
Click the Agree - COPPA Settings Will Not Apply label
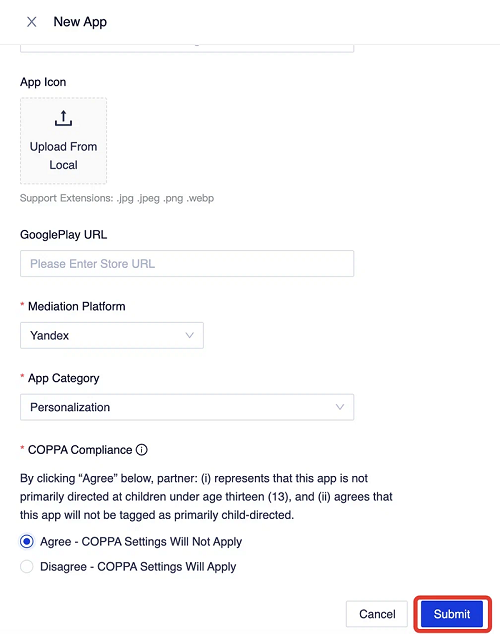tap(141, 542)
